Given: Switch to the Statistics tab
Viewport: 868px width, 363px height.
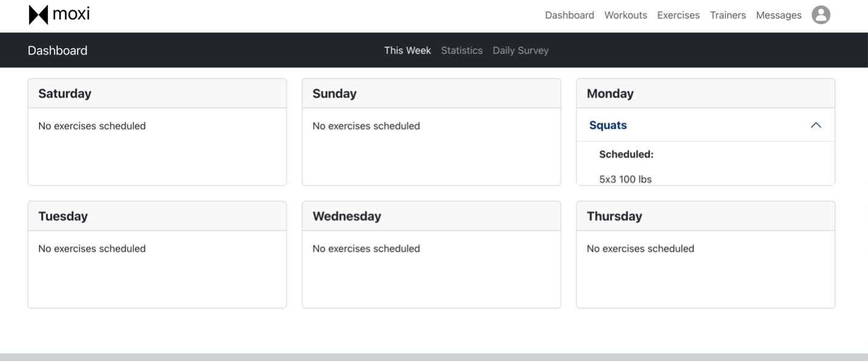Looking at the screenshot, I should click(461, 50).
